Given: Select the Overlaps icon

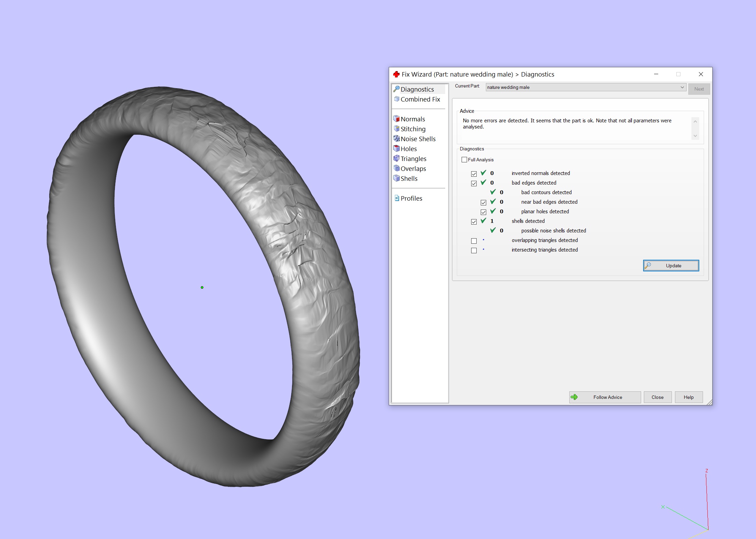Looking at the screenshot, I should click(x=397, y=169).
